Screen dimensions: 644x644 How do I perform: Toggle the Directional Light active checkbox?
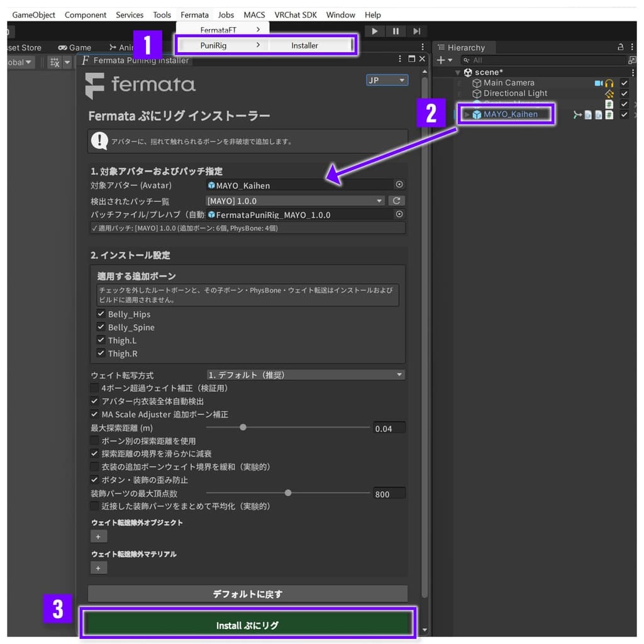(624, 94)
